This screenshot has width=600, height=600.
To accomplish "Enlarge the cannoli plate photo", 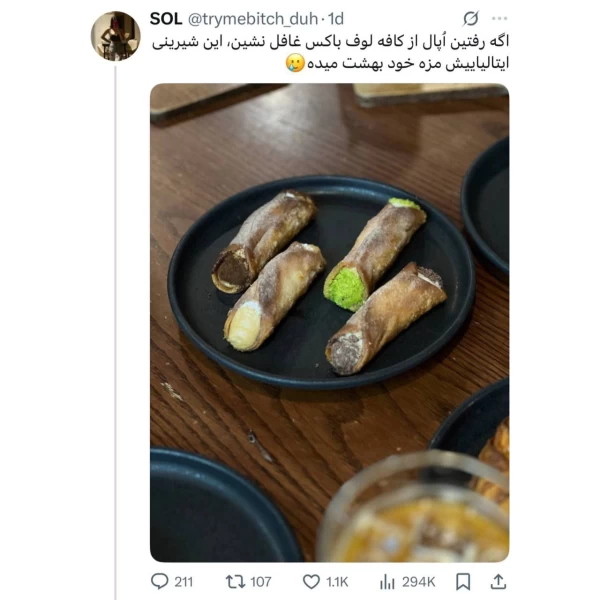I will coord(329,322).
